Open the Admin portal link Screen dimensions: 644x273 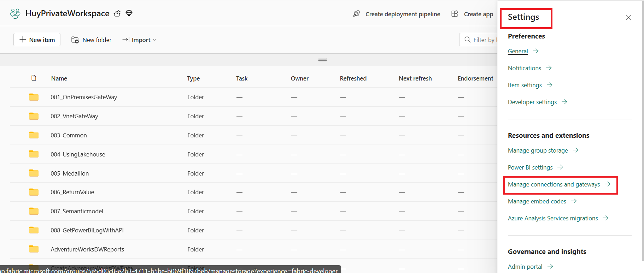(x=525, y=267)
